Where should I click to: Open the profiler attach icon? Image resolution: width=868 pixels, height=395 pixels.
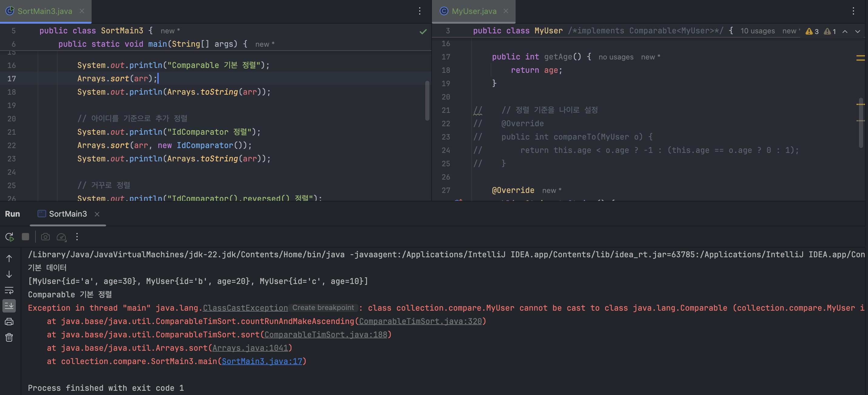(61, 237)
